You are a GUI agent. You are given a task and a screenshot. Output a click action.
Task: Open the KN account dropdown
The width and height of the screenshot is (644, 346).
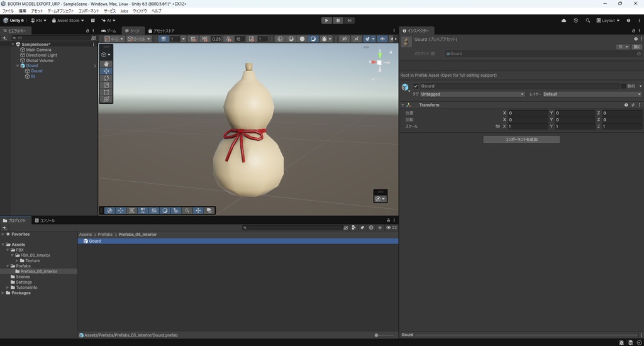(38, 21)
